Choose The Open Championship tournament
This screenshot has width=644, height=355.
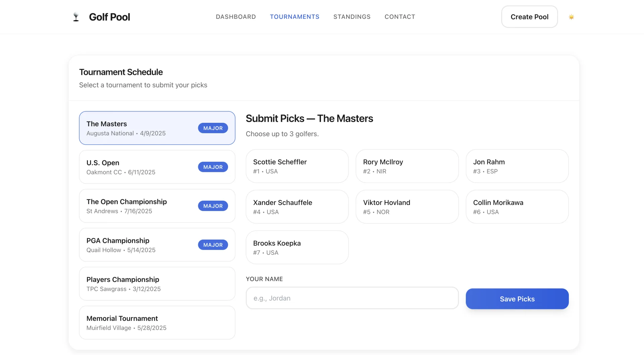[x=157, y=206]
